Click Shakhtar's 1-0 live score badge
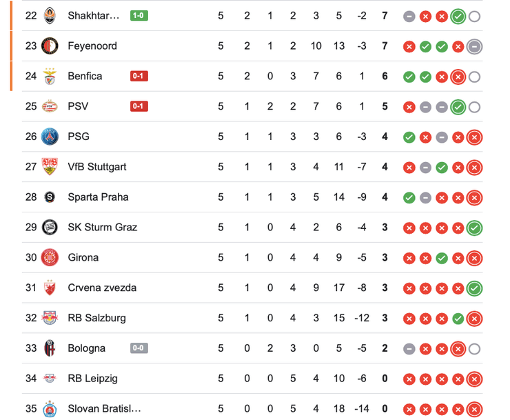Viewport: 510px width, 420px height. (x=139, y=15)
